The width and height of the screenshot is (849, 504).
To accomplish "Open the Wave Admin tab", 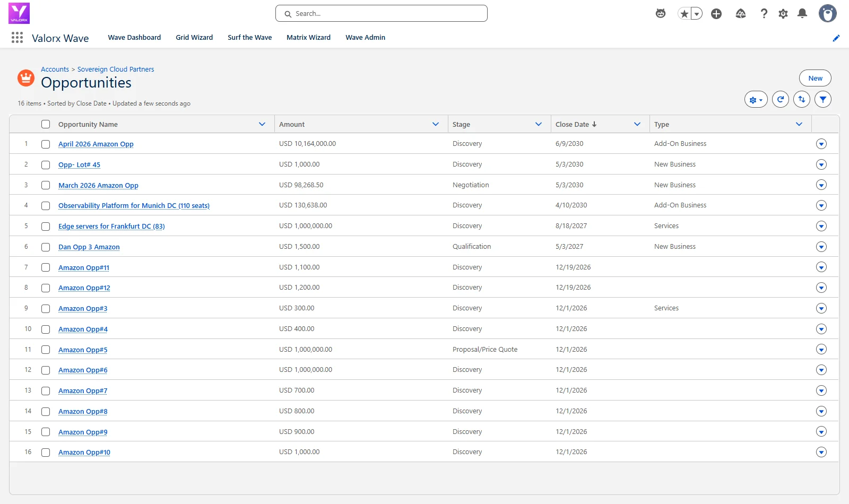I will 366,38.
